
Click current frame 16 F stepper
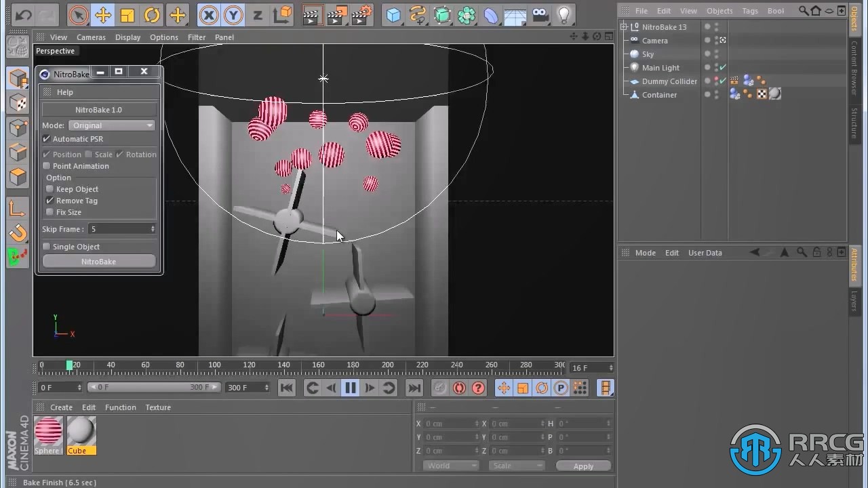610,368
